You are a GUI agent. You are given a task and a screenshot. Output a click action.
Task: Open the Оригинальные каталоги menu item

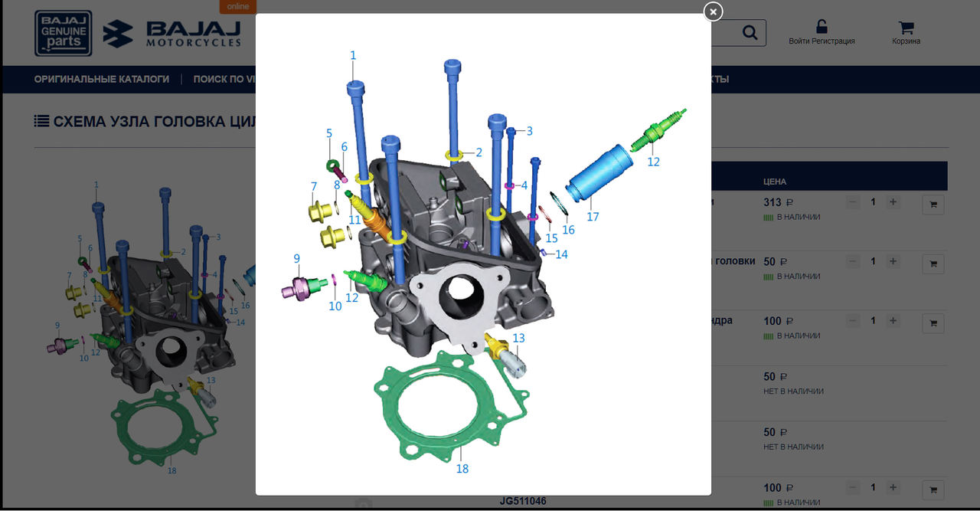click(x=102, y=79)
